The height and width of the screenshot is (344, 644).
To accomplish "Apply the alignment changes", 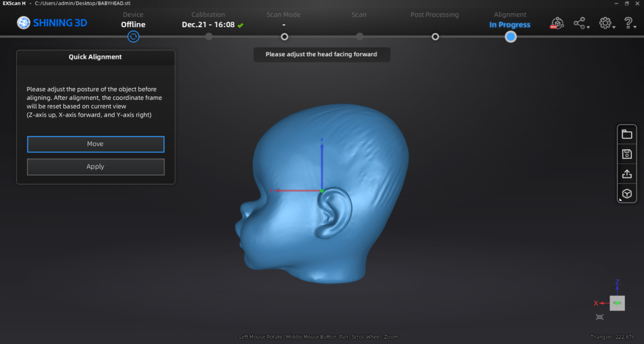I will [95, 166].
